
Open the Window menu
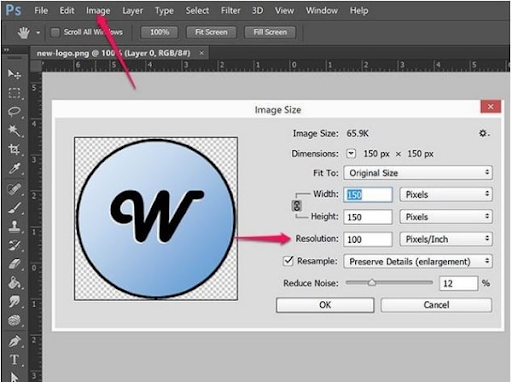click(x=322, y=11)
